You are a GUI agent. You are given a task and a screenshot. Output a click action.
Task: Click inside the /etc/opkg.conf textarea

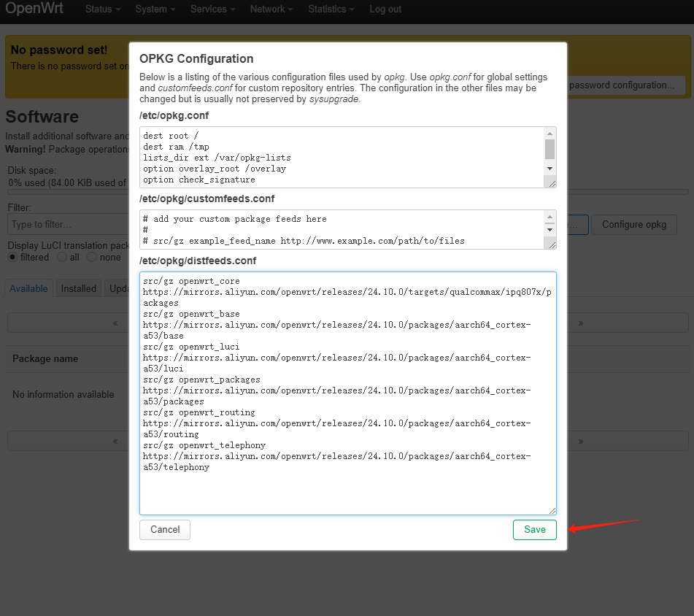[x=342, y=157]
